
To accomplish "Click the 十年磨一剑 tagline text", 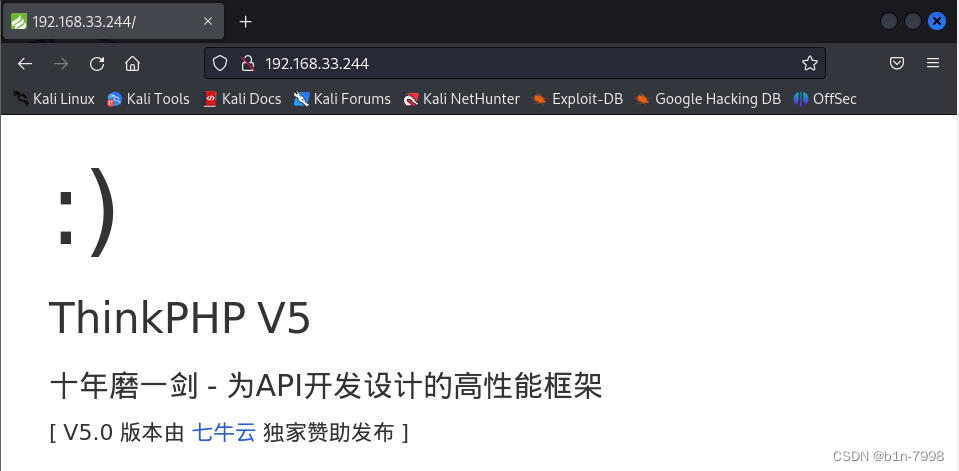I will click(325, 386).
